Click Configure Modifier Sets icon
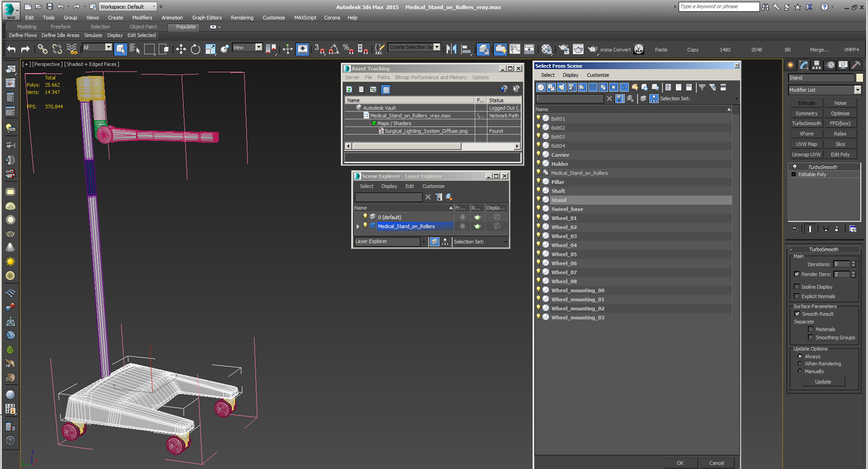The width and height of the screenshot is (868, 469). click(853, 229)
